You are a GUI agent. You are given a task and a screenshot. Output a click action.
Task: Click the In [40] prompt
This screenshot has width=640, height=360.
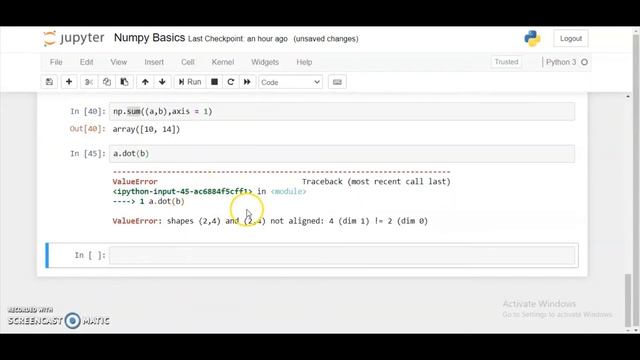(88, 111)
